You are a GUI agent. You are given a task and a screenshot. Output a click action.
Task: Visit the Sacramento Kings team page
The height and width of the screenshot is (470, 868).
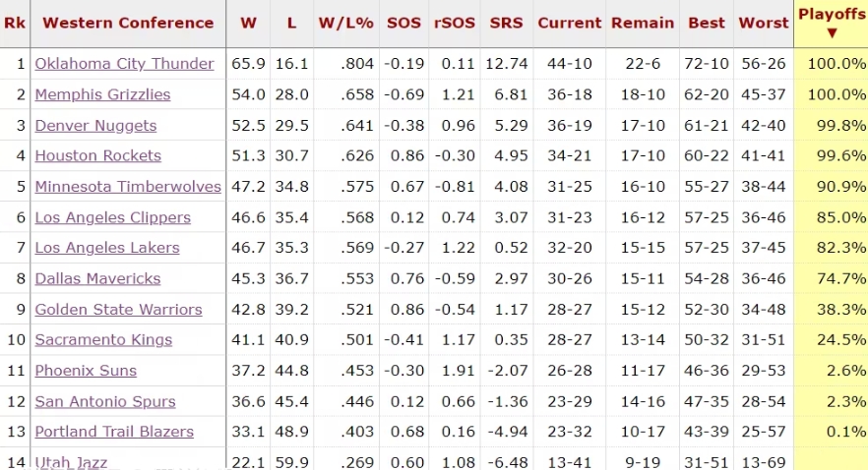pos(103,340)
